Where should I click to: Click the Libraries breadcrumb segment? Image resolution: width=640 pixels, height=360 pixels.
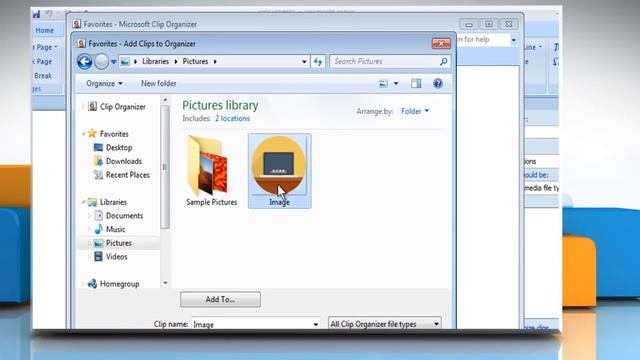pos(155,61)
